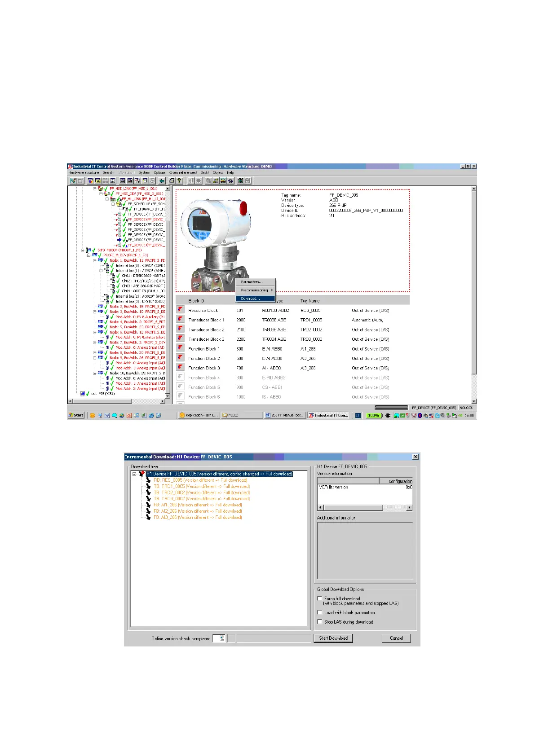Click the Tag Name column header
The width and height of the screenshot is (535, 756).
tap(310, 301)
